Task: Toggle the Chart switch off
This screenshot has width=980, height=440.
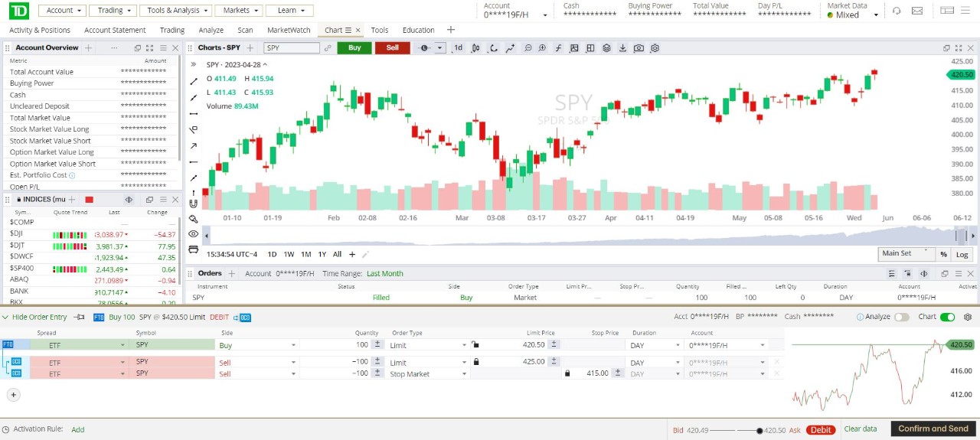Action: pos(947,317)
